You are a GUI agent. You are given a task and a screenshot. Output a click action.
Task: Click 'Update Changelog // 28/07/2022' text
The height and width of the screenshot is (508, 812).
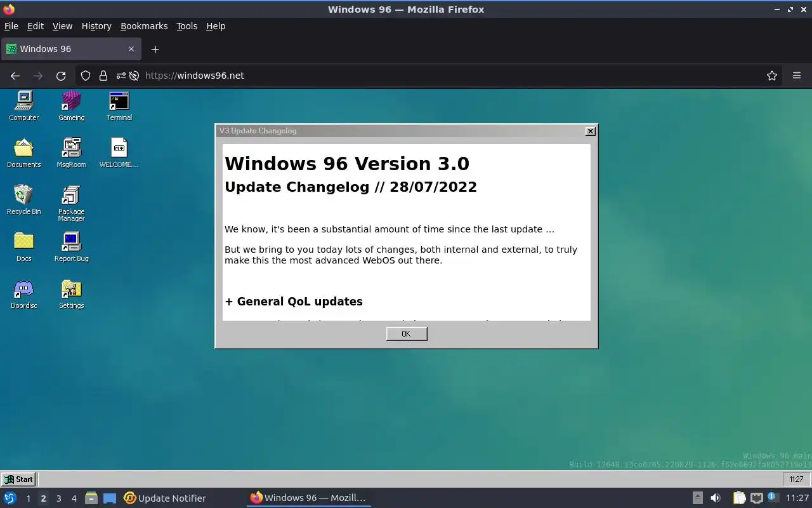click(x=351, y=187)
